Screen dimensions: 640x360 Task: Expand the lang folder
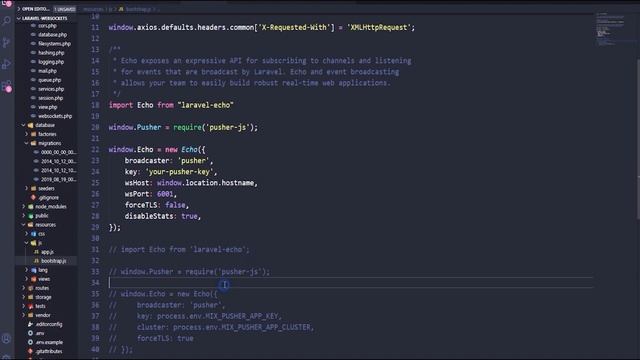point(27,270)
